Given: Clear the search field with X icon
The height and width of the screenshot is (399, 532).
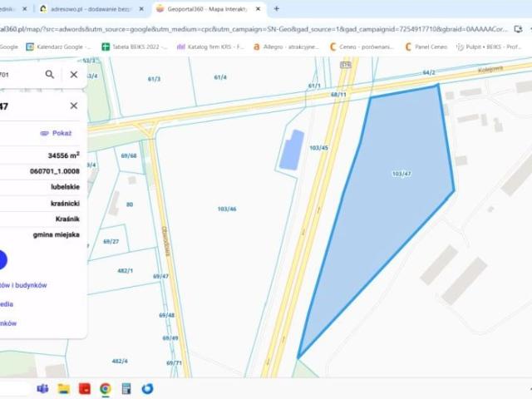Looking at the screenshot, I should pyautogui.click(x=73, y=74).
